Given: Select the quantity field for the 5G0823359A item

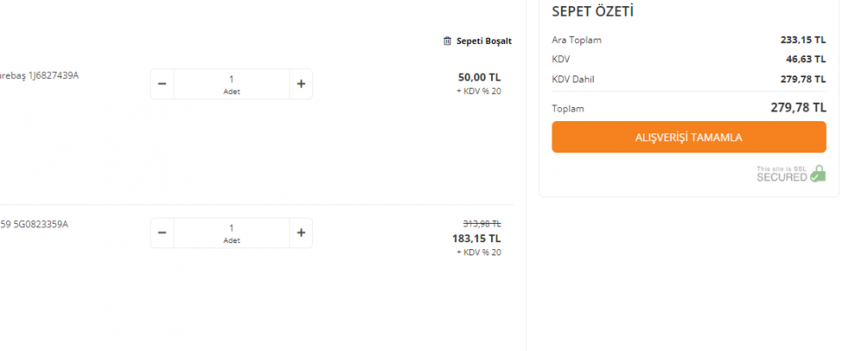Looking at the screenshot, I should click(x=231, y=233).
